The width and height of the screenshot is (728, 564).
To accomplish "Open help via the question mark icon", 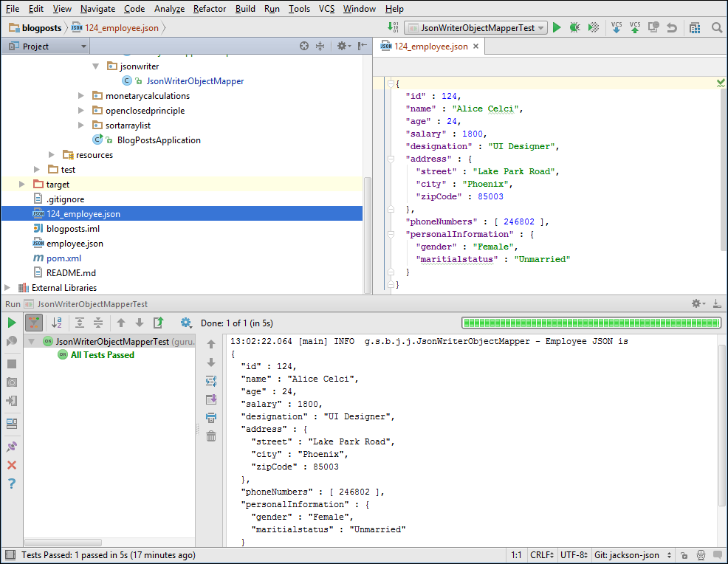I will coord(11,484).
